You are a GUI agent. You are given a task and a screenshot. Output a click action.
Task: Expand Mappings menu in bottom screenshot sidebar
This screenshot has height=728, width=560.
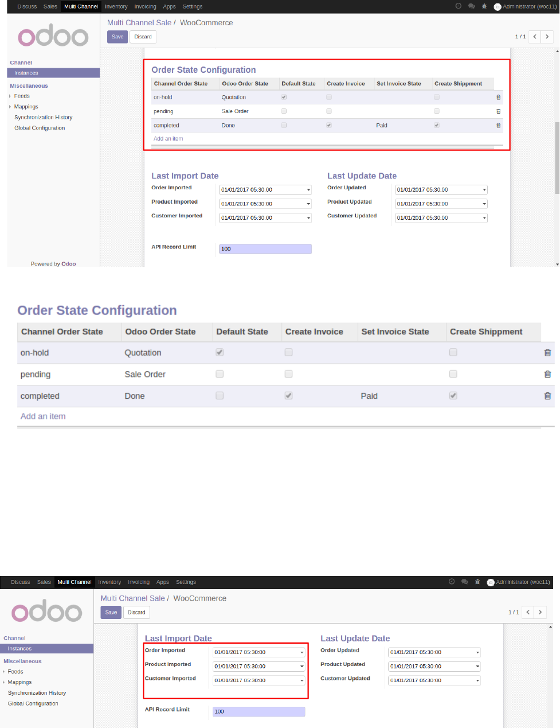19,682
